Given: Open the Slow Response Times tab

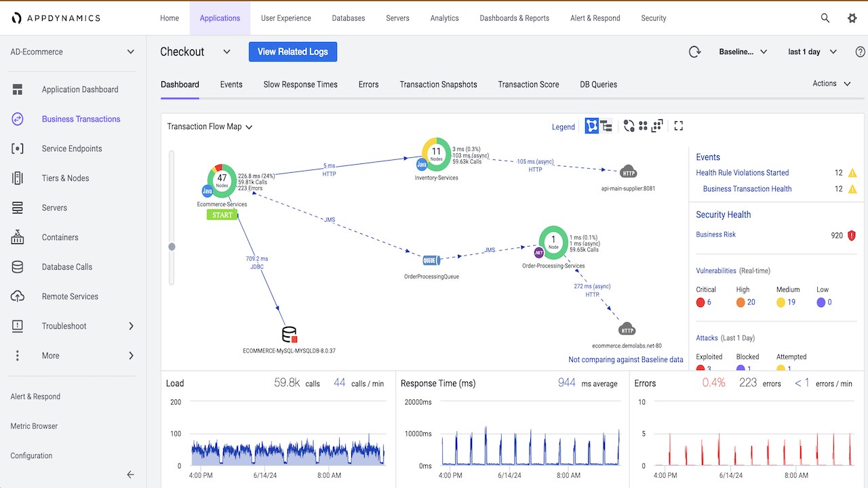Looking at the screenshot, I should point(300,85).
